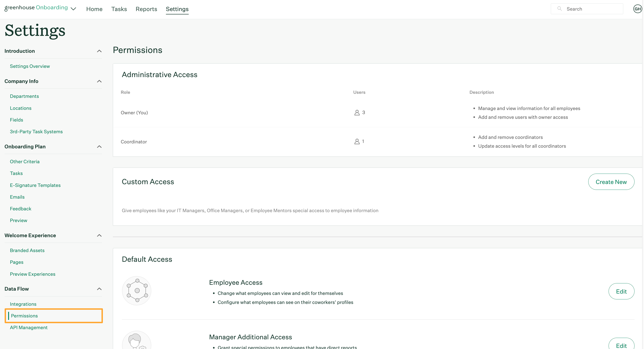Toggle the Introduction section collapse
The image size is (644, 349).
[98, 51]
